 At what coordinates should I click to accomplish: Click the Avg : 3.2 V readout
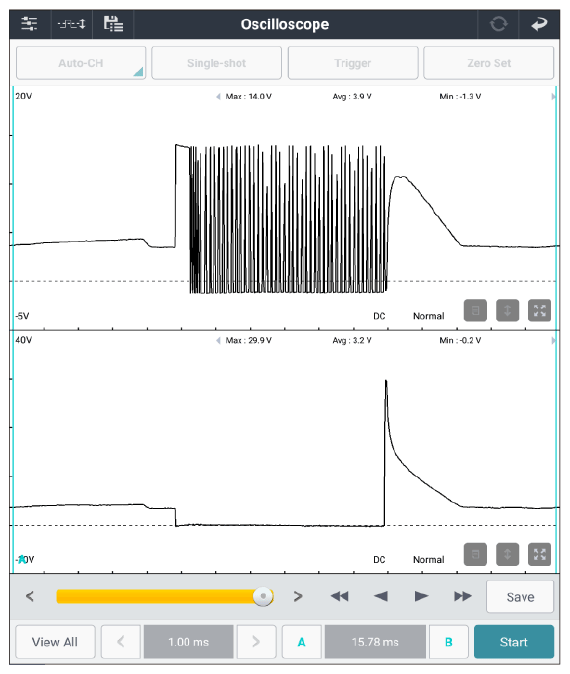pos(352,340)
